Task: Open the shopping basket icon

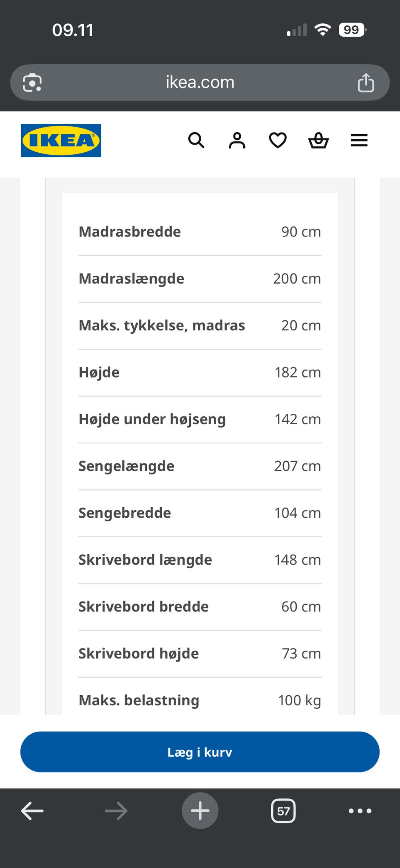Action: (x=319, y=141)
